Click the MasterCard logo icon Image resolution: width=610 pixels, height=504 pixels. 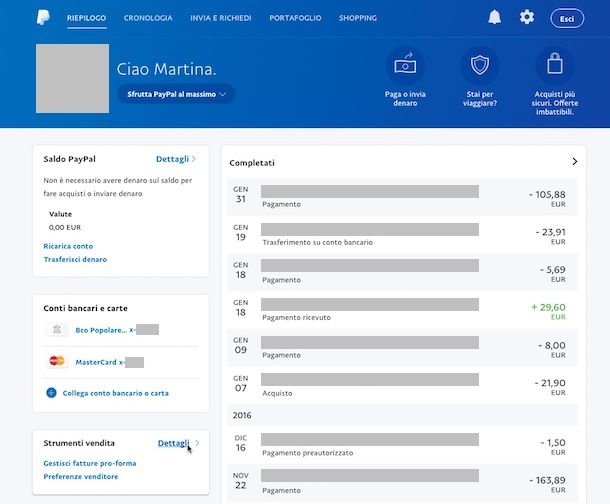pos(57,361)
